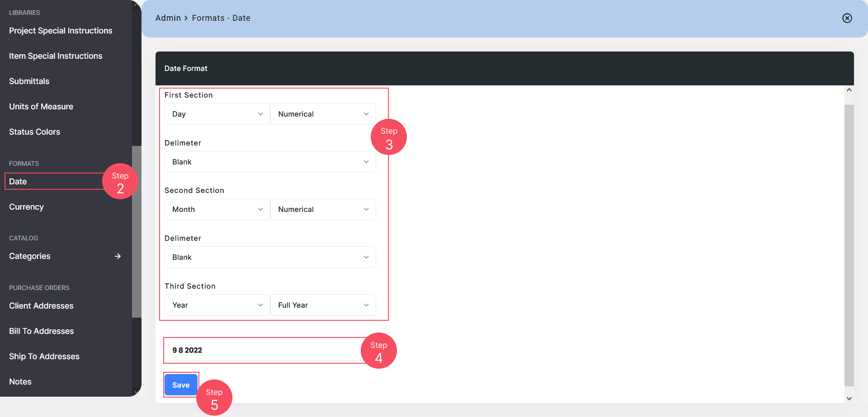Click the Admin breadcrumb link
Screen dimensions: 868x417
click(168, 18)
